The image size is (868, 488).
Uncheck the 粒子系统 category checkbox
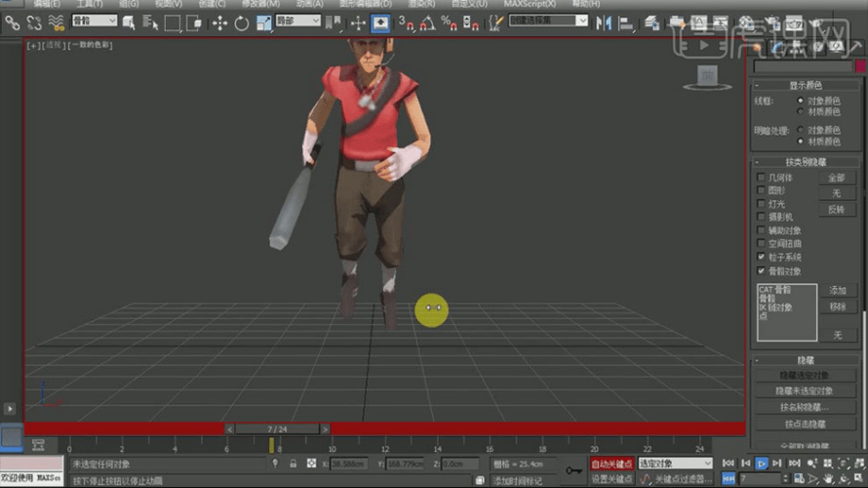(x=761, y=257)
